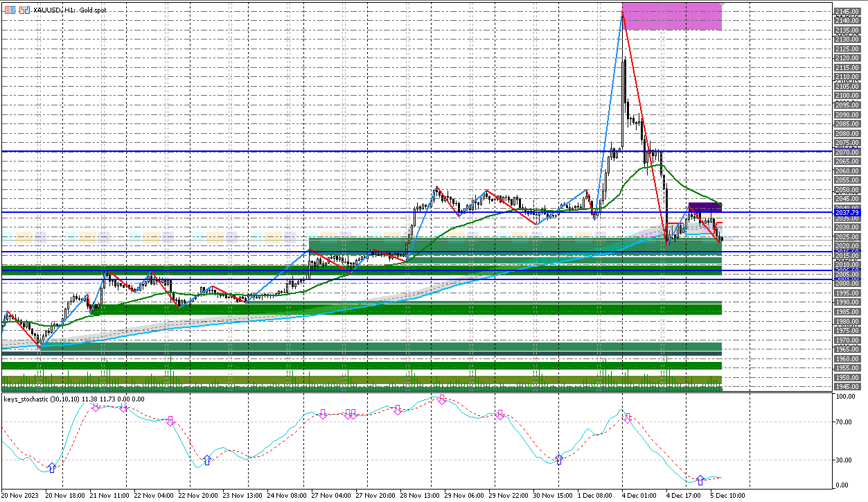This screenshot has height=502, width=868.
Task: Select blue up arrow above 4 Dec 17:00
Action: 700,480
